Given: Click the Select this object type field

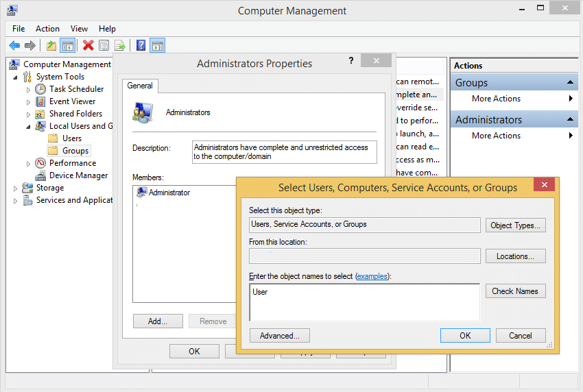Looking at the screenshot, I should coord(364,224).
